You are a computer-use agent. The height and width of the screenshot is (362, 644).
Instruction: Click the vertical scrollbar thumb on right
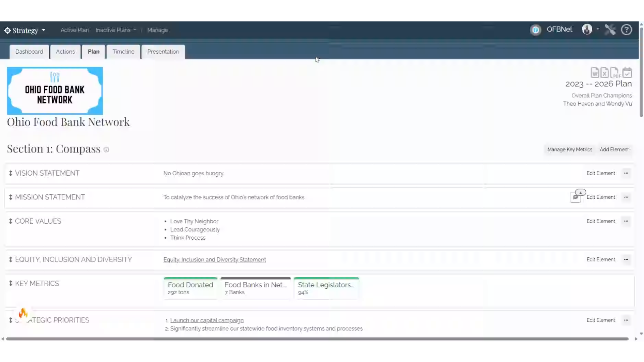641,72
